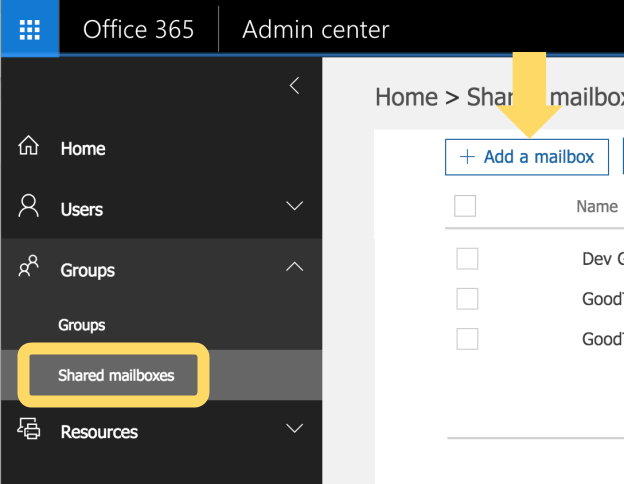Expand the Resources section chevron
Image resolution: width=624 pixels, height=484 pixels.
tap(294, 429)
